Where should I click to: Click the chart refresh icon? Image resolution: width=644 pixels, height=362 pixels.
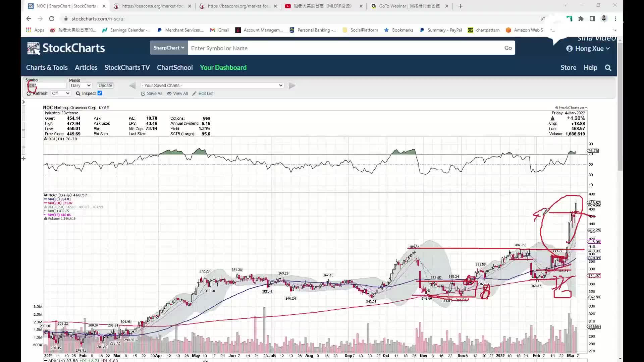(29, 94)
